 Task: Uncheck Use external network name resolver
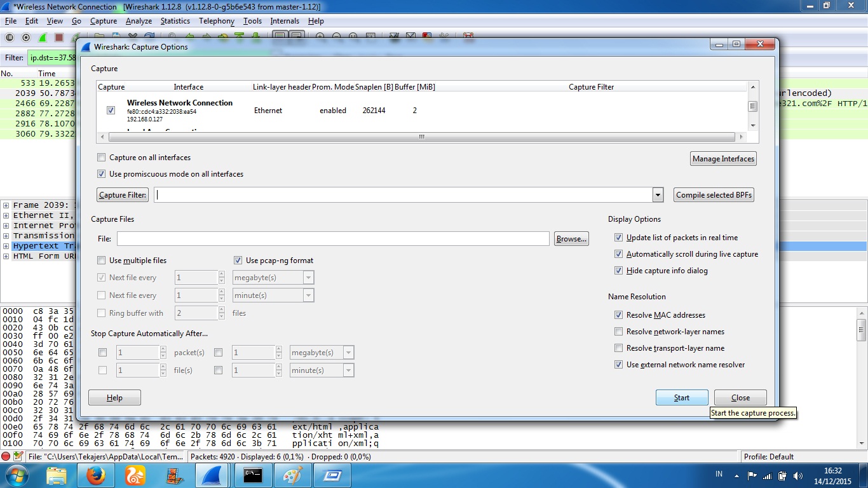pos(618,365)
